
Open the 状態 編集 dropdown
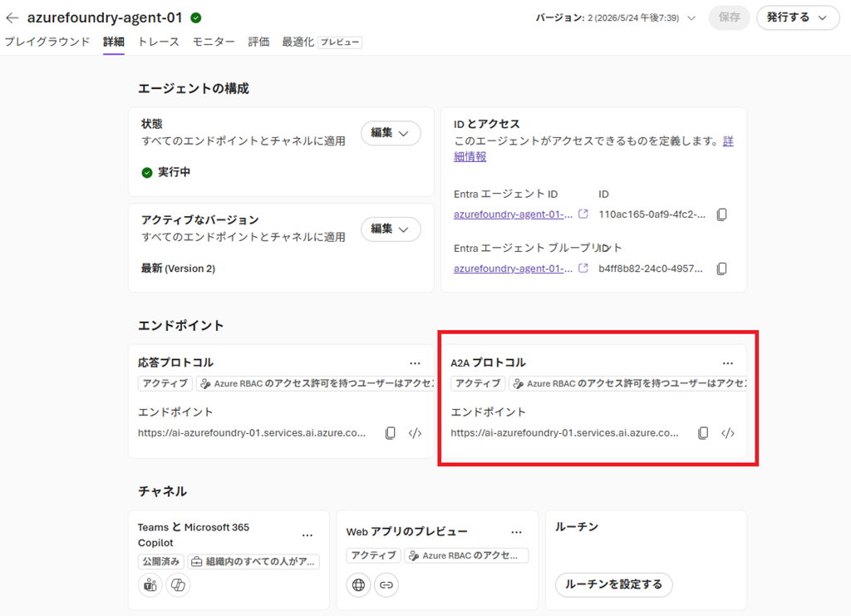(x=391, y=133)
